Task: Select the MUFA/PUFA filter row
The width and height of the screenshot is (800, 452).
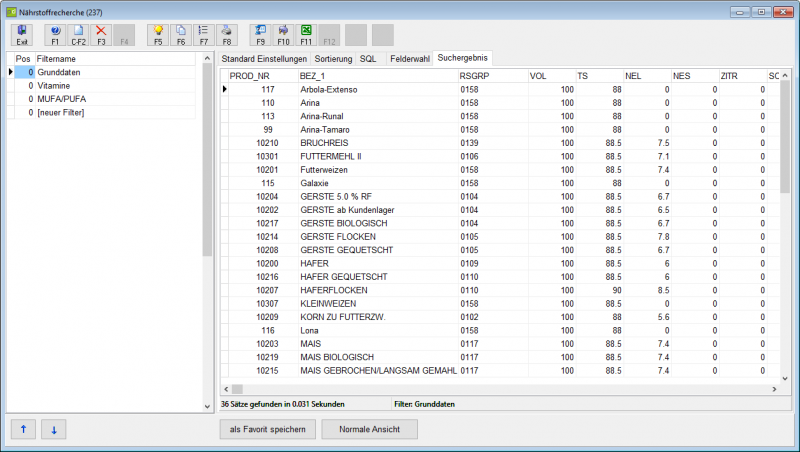Action: coord(105,99)
